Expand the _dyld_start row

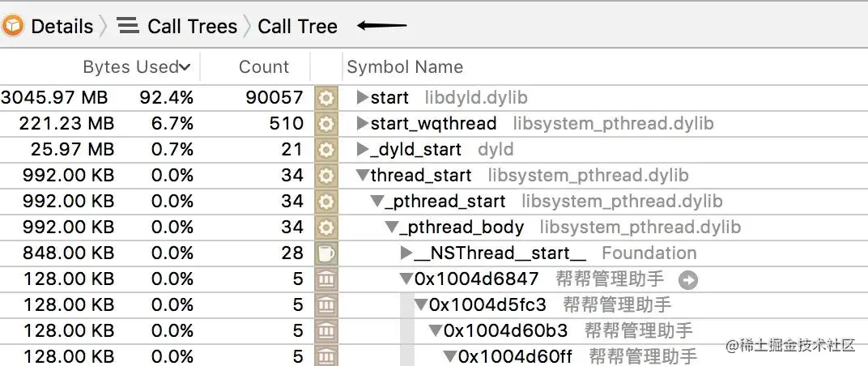click(363, 150)
